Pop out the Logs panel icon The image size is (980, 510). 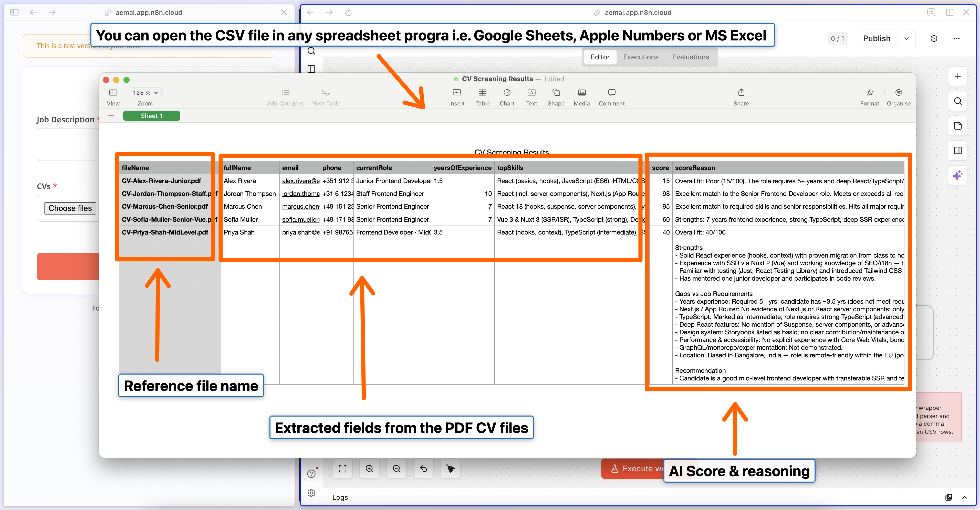[x=949, y=497]
